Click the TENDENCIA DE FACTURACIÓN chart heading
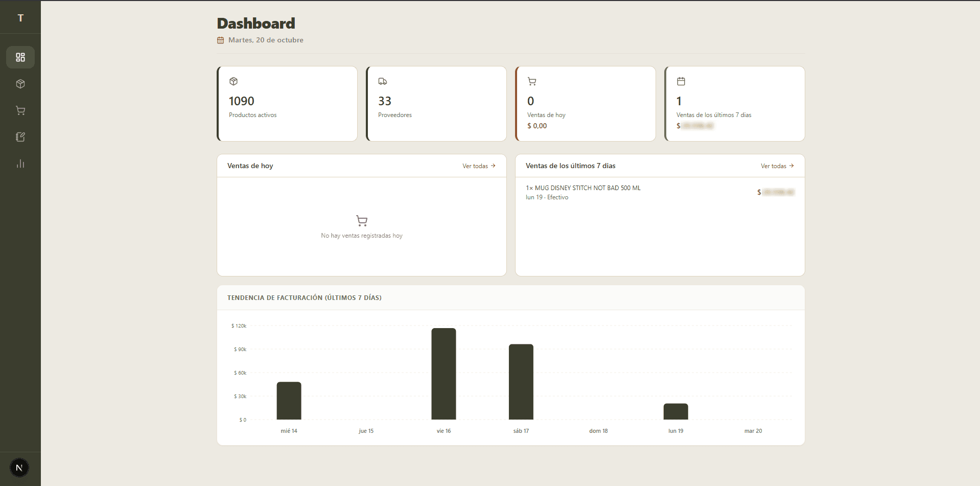The width and height of the screenshot is (980, 486). tap(305, 298)
